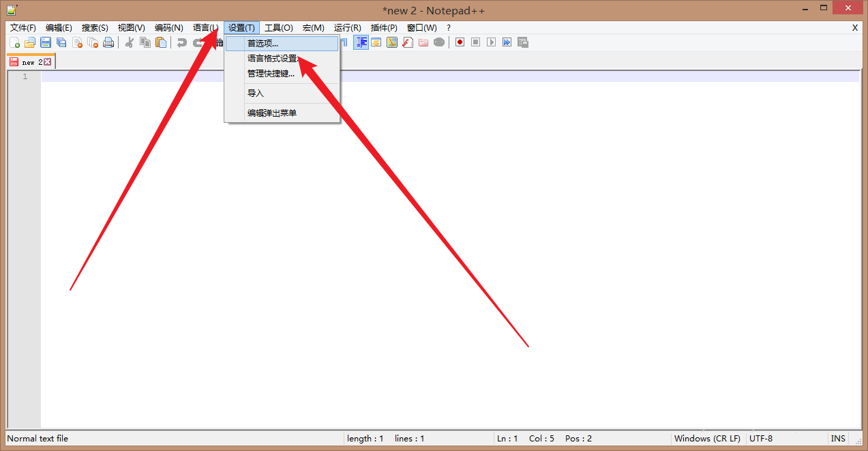Select 管理快捷键 in the menu
The image size is (868, 451).
271,73
